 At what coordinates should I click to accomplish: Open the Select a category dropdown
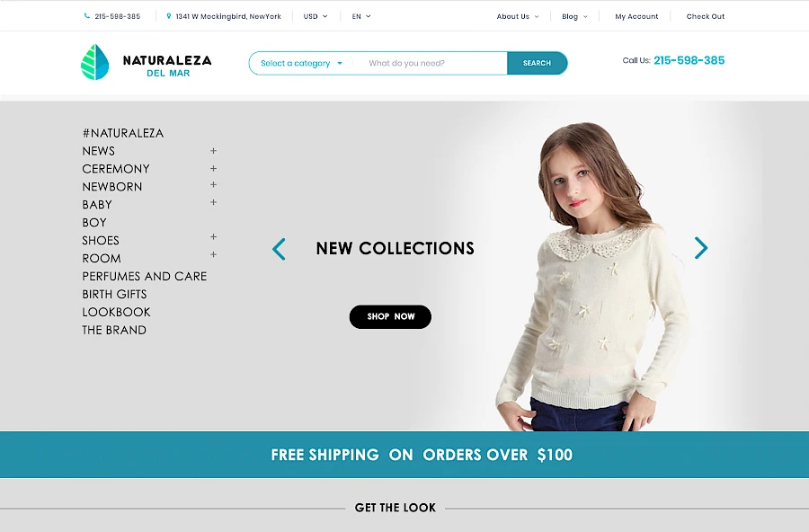click(x=301, y=63)
